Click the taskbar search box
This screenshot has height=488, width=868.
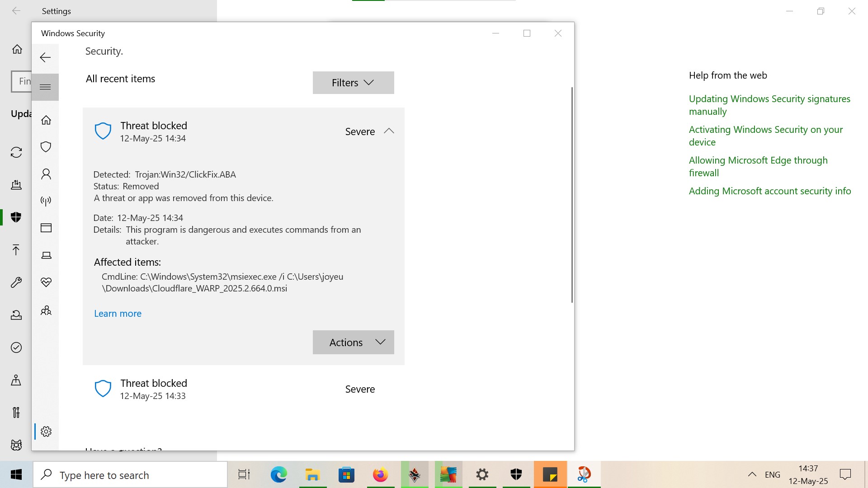coord(130,475)
